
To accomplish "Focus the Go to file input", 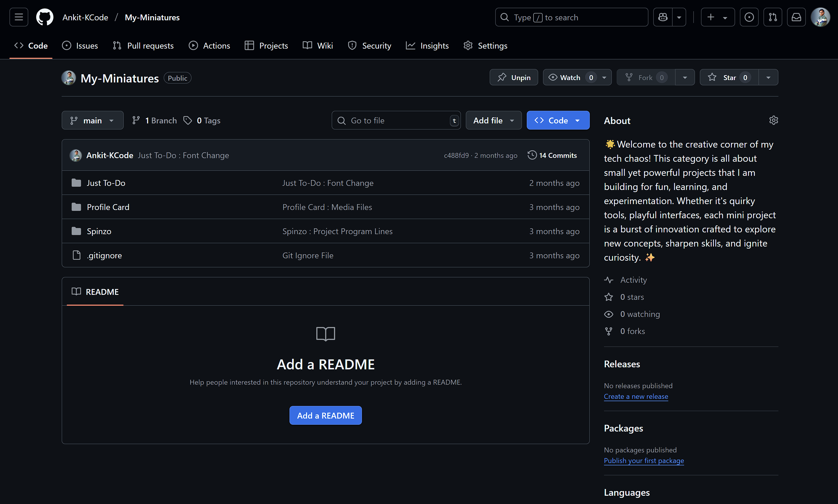I will tap(396, 120).
